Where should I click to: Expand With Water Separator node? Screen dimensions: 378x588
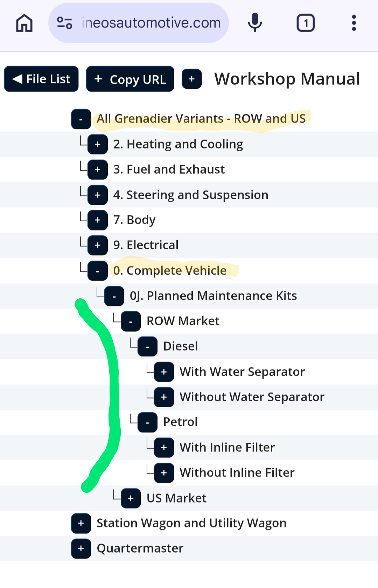pos(164,372)
